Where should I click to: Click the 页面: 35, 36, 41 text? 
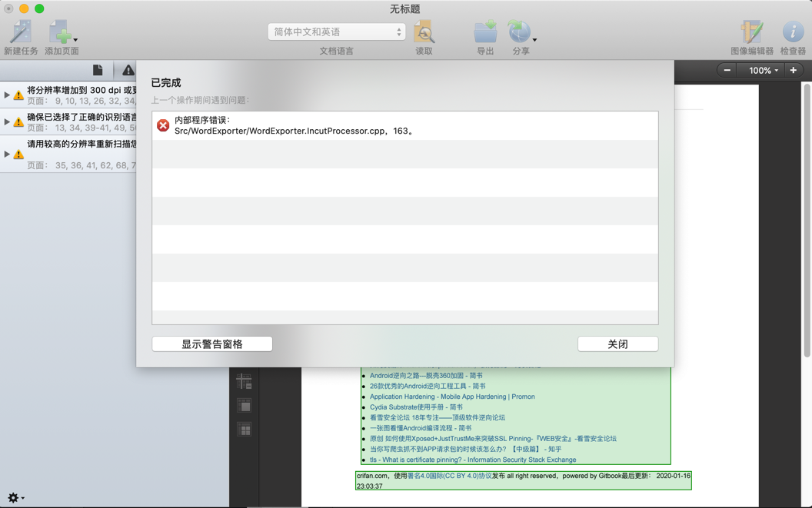[82, 165]
